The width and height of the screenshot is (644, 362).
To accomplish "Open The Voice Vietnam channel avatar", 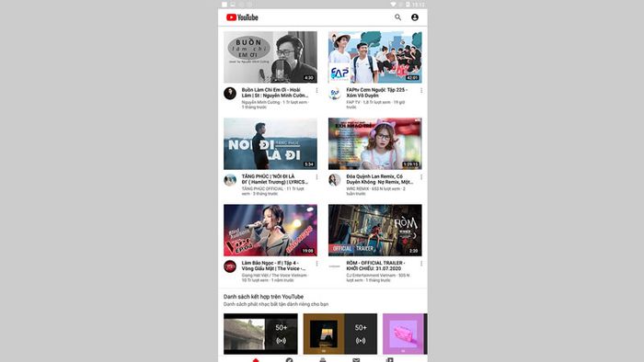I will (230, 266).
